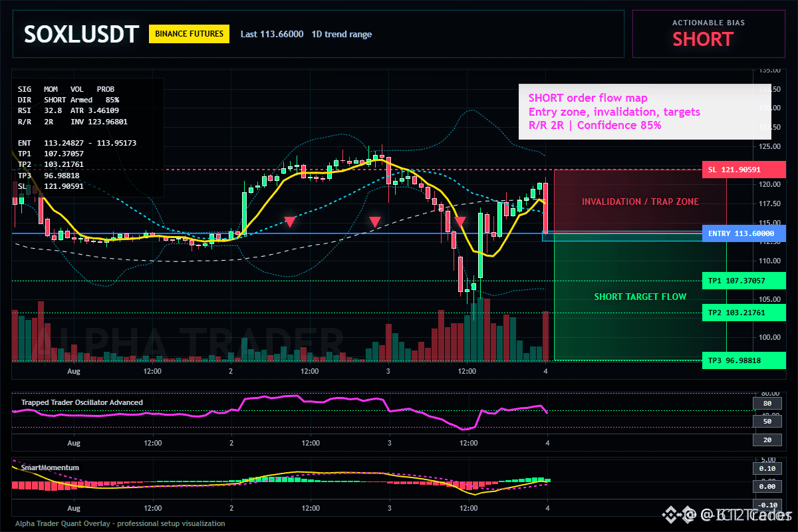Click the 85% probability value in info panel
The height and width of the screenshot is (532, 798).
pos(112,100)
